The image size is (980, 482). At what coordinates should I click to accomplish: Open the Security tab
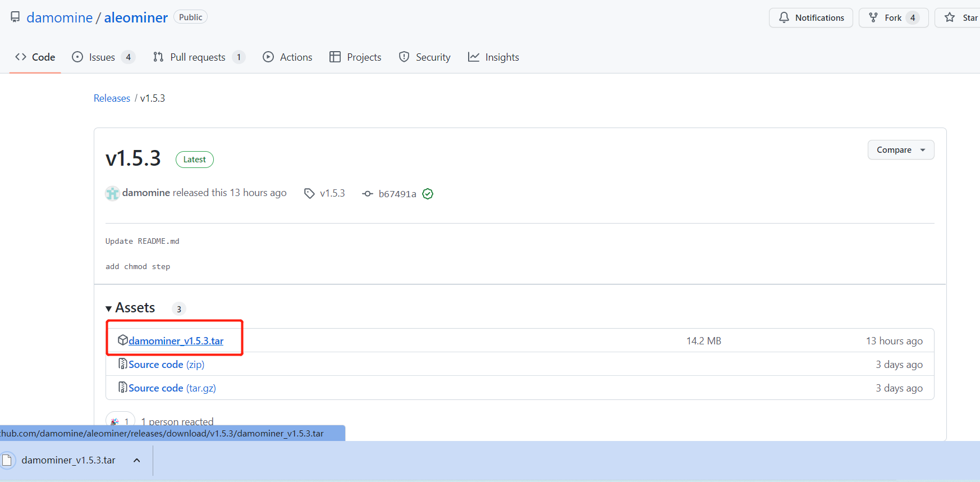[424, 57]
